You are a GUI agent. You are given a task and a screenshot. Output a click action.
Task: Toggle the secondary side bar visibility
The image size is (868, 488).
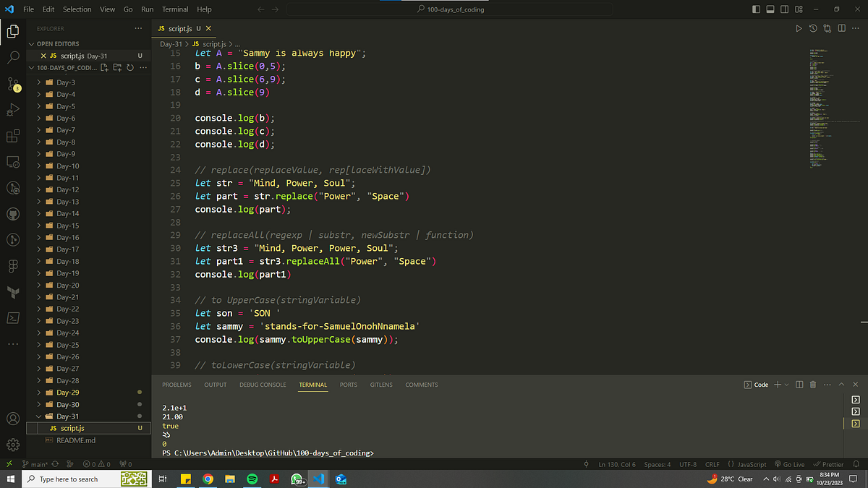pyautogui.click(x=784, y=9)
